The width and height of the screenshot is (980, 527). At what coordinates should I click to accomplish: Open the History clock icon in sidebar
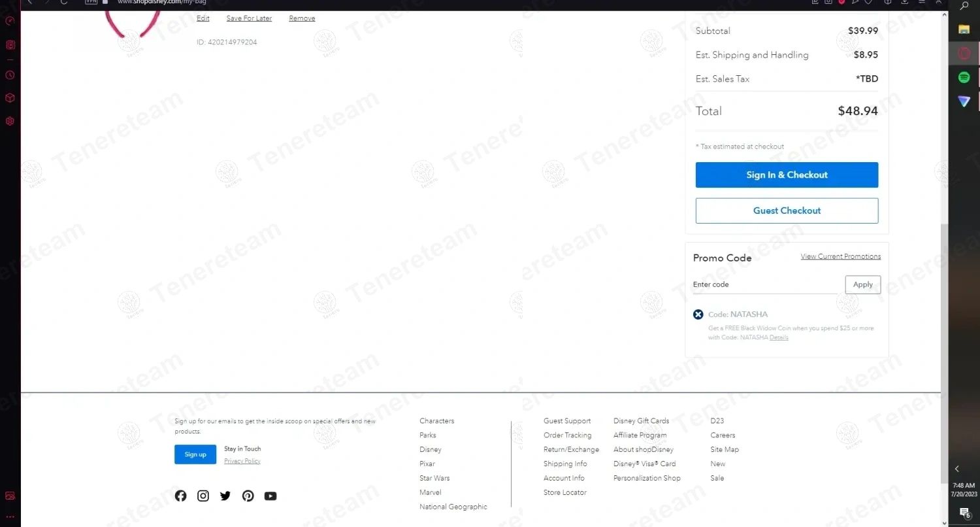point(10,75)
